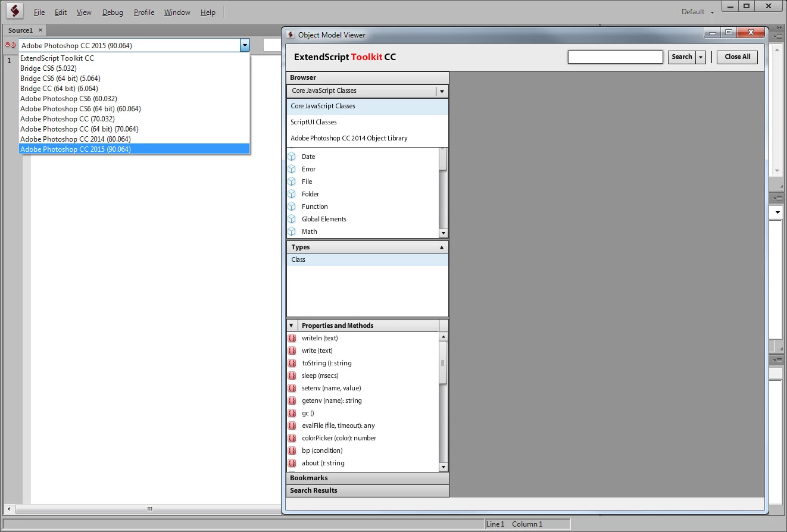Click the method icon beside writeln (text)
The height and width of the screenshot is (532, 787).
(x=292, y=338)
